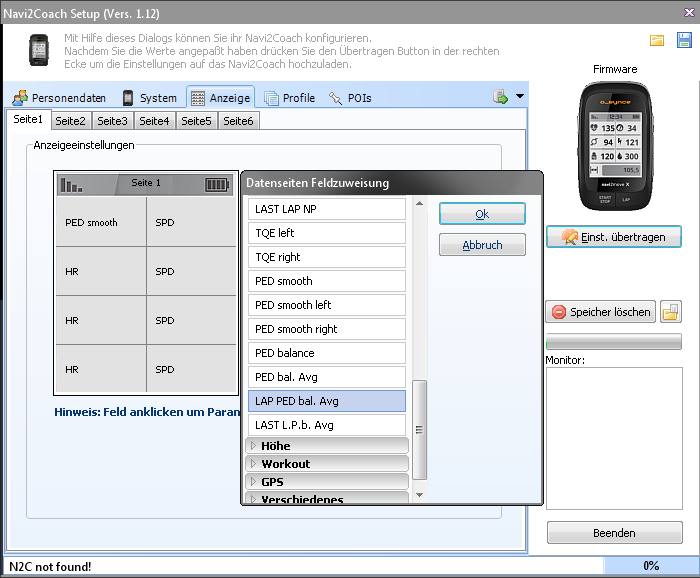Viewport: 700px width, 578px height.
Task: Switch to the Seite3 sub-tab
Action: tap(112, 121)
